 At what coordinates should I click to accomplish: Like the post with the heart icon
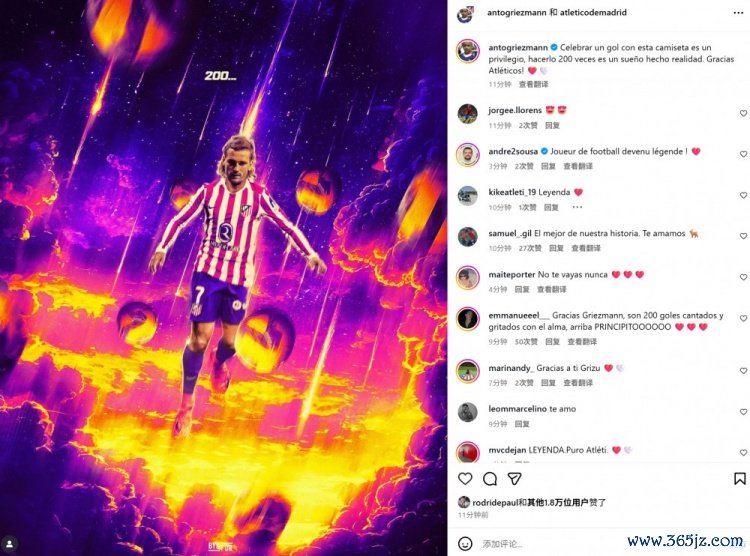pyautogui.click(x=465, y=478)
